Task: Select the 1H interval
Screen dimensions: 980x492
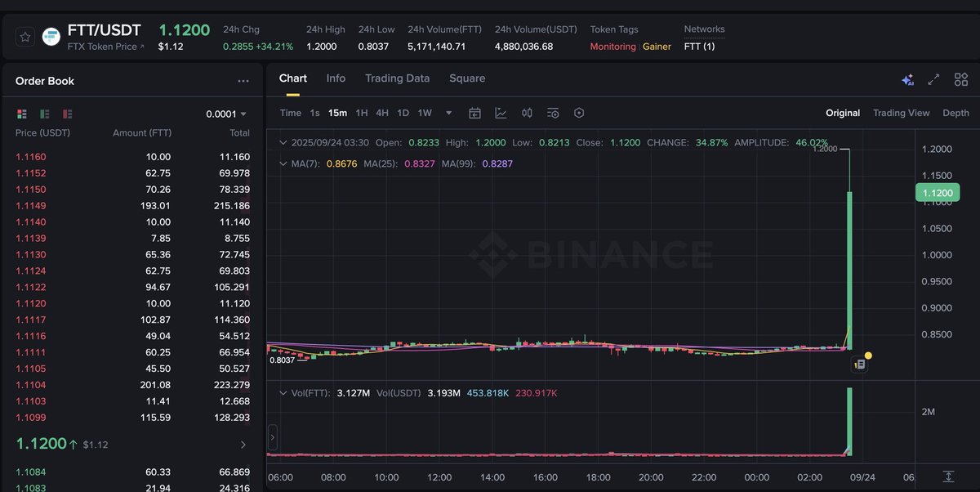Action: (362, 113)
